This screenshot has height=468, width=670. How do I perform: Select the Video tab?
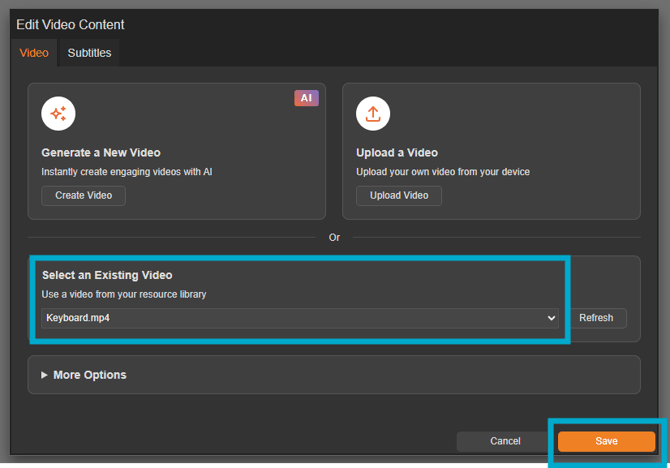(34, 53)
